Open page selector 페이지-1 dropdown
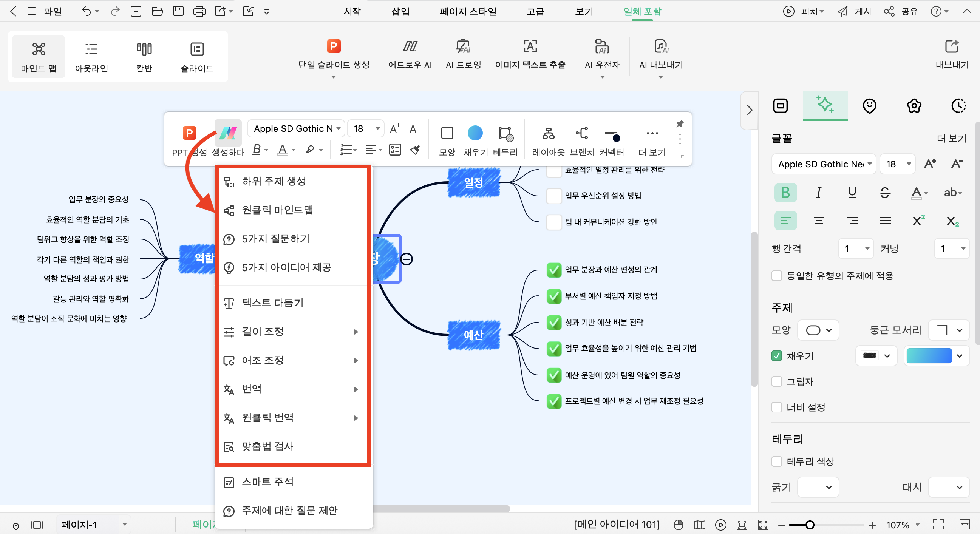Image resolution: width=980 pixels, height=534 pixels. point(94,525)
